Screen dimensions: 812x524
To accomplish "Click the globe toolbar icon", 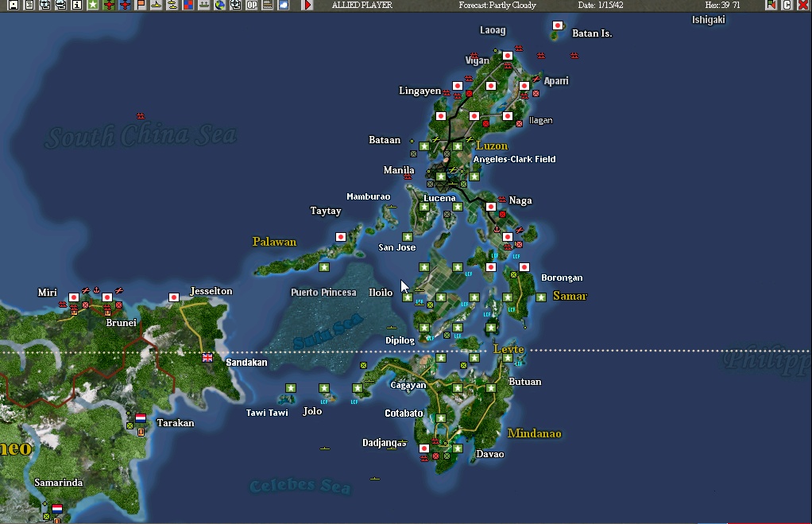I will (220, 5).
